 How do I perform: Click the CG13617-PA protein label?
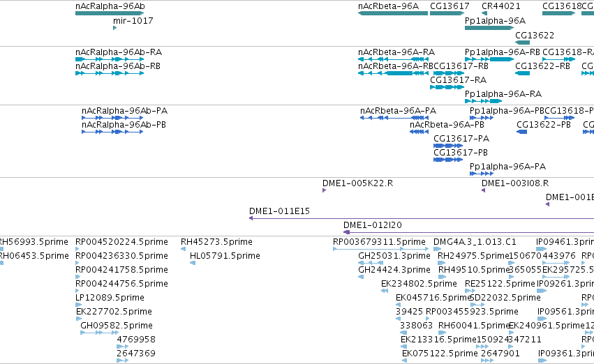pos(461,139)
